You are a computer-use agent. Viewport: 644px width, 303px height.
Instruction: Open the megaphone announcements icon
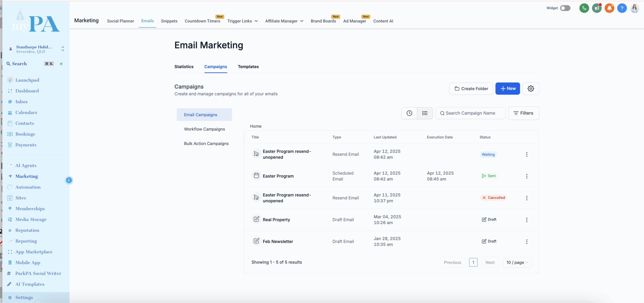[597, 8]
